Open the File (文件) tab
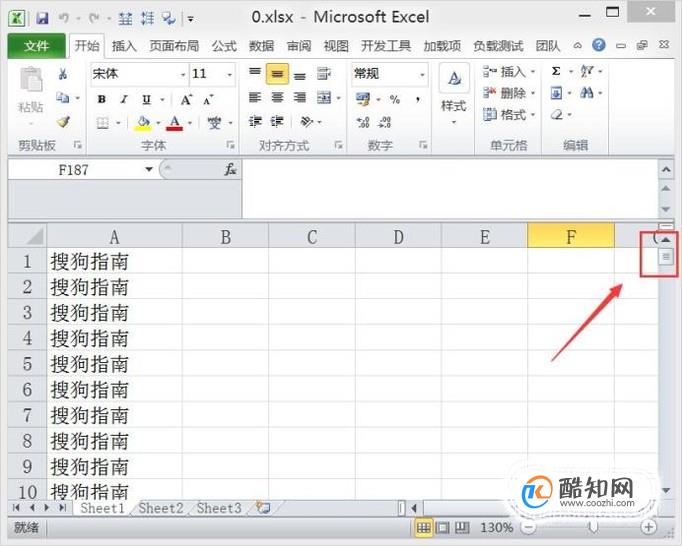The height and width of the screenshot is (546, 682). [37, 46]
